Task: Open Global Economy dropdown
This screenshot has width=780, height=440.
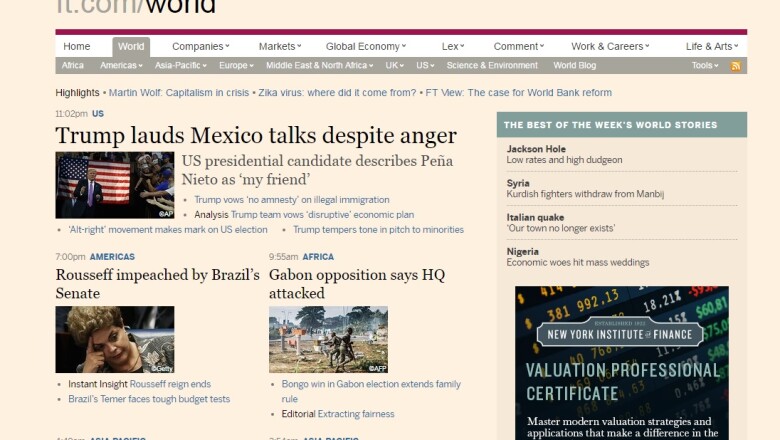Action: [x=366, y=46]
